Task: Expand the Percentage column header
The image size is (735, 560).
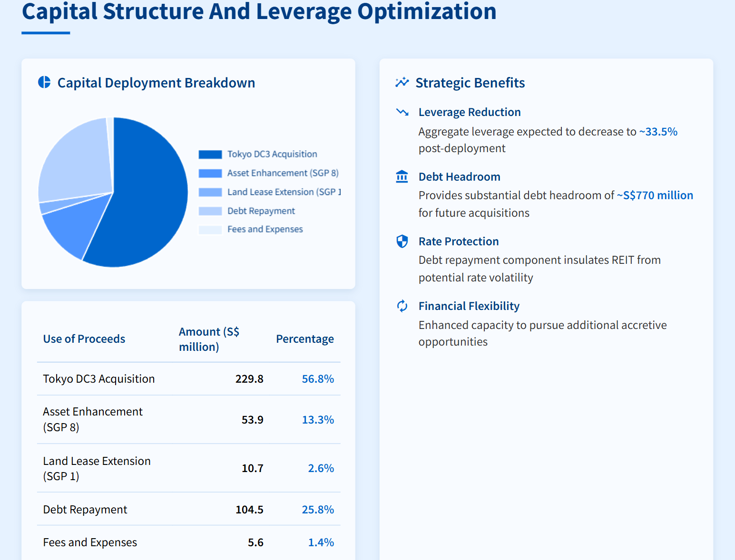Action: pos(305,338)
